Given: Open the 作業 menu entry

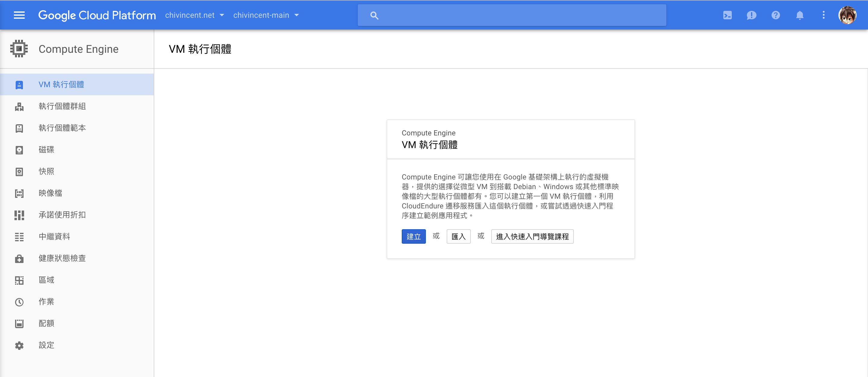Looking at the screenshot, I should coord(77,302).
